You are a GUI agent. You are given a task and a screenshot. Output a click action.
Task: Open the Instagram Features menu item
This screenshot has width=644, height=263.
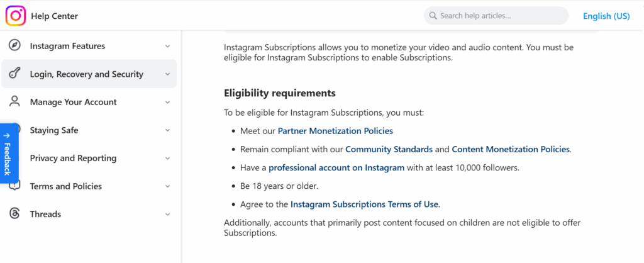point(89,46)
